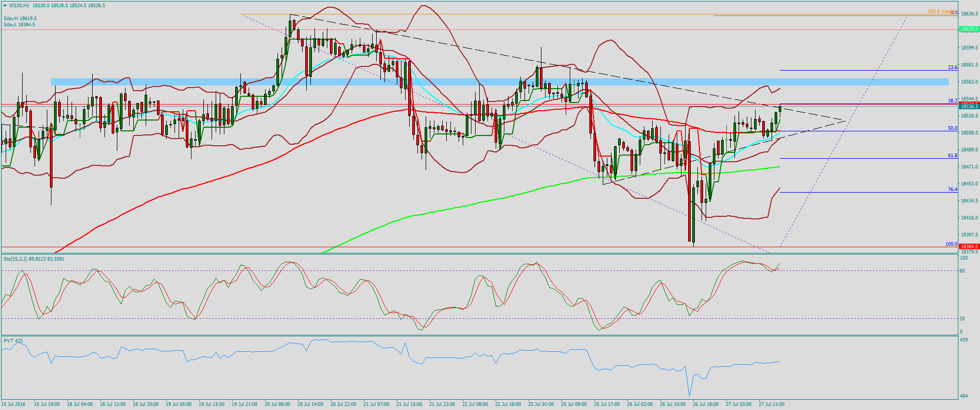Click the 38.2 Fibonacci level label
This screenshot has width=980, height=410.
point(952,100)
